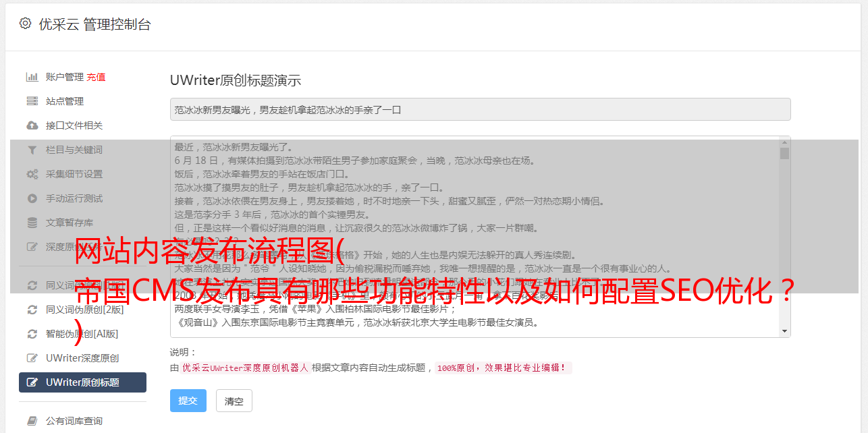Image resolution: width=868 pixels, height=433 pixels.
Task: Click the 清空 button
Action: [234, 401]
